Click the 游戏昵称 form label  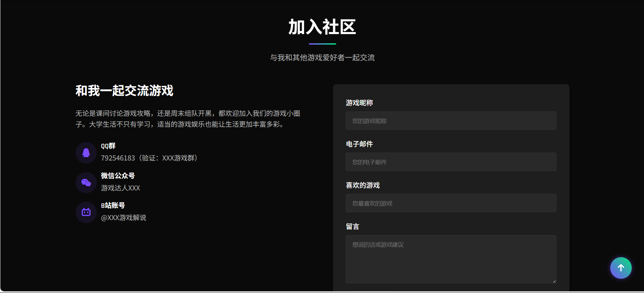coord(359,103)
